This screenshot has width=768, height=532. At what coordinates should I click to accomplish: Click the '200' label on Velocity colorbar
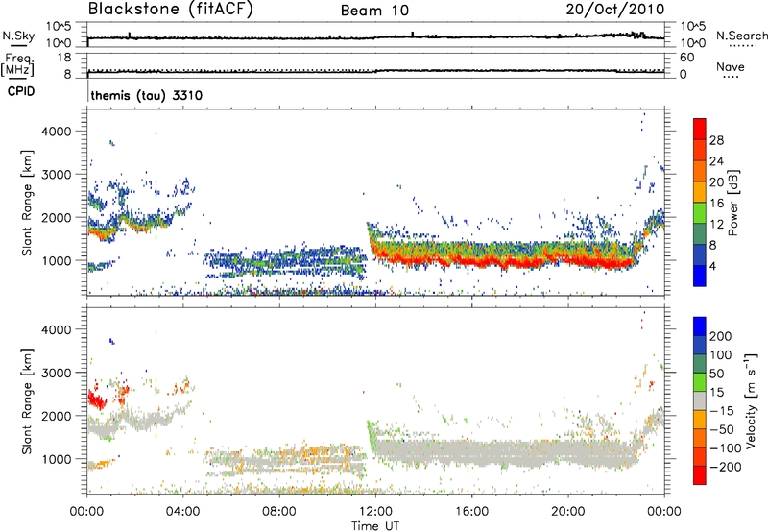click(721, 336)
